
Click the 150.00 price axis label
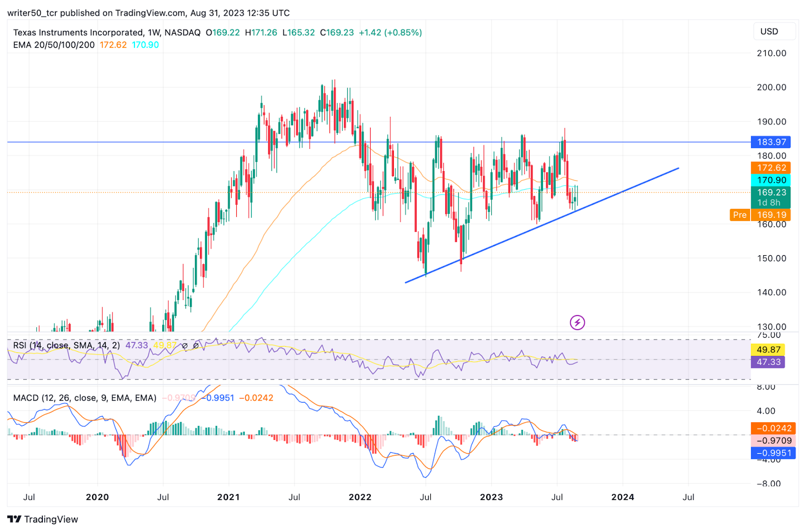[771, 258]
